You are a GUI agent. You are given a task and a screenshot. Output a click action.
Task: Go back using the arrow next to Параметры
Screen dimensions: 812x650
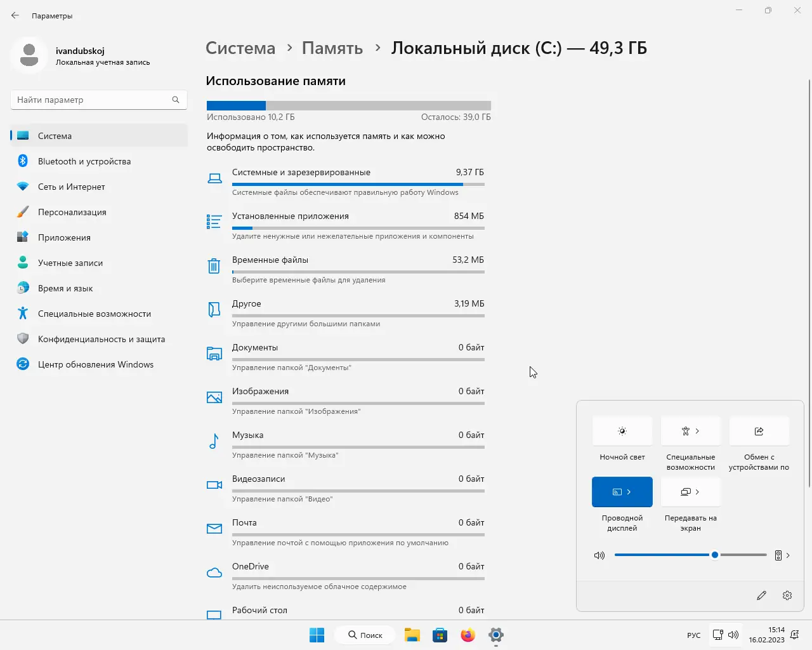pos(15,15)
